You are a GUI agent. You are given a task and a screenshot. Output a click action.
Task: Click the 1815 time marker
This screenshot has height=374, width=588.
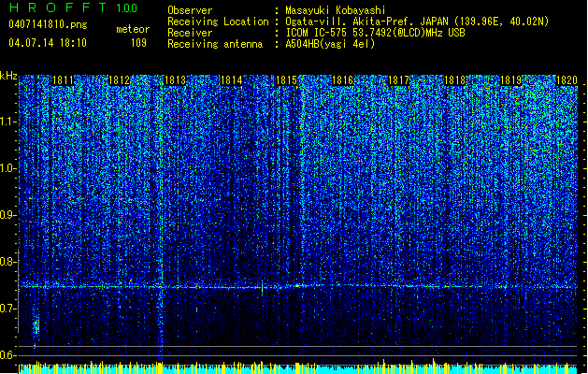[x=286, y=80]
